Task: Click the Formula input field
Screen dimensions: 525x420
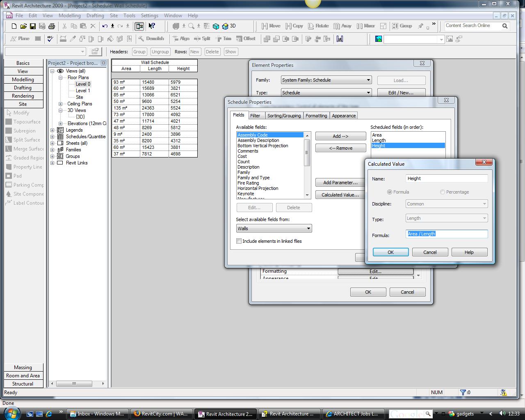Action: point(447,234)
